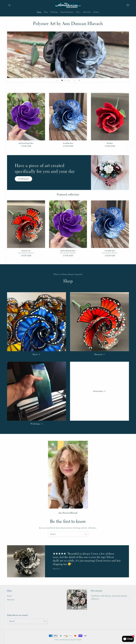Image resolution: width=136 pixels, height=644 pixels.
Task: Pause the slideshow autoplay
Action: tap(79, 80)
